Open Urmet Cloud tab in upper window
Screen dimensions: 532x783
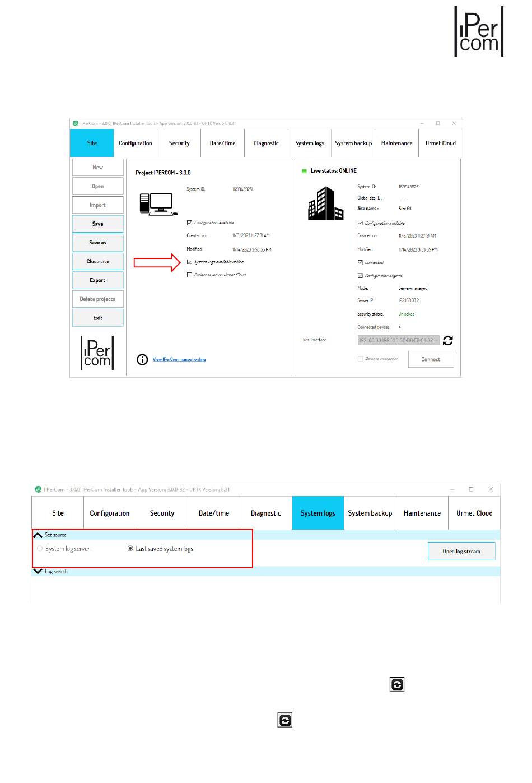point(441,143)
